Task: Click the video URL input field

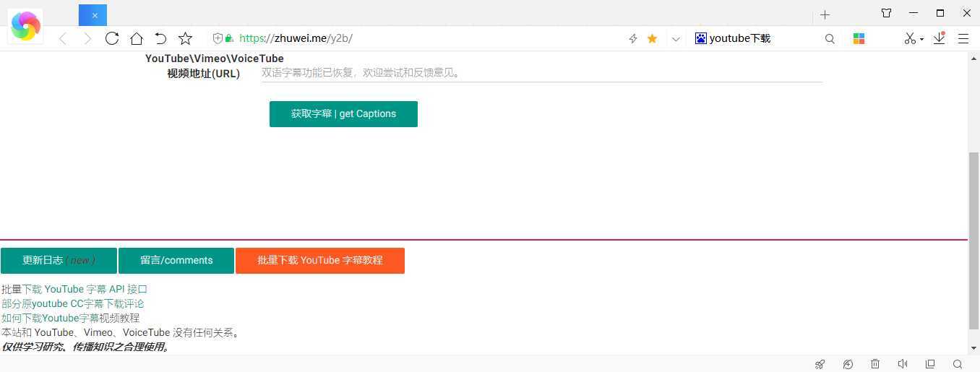Action: pyautogui.click(x=542, y=73)
